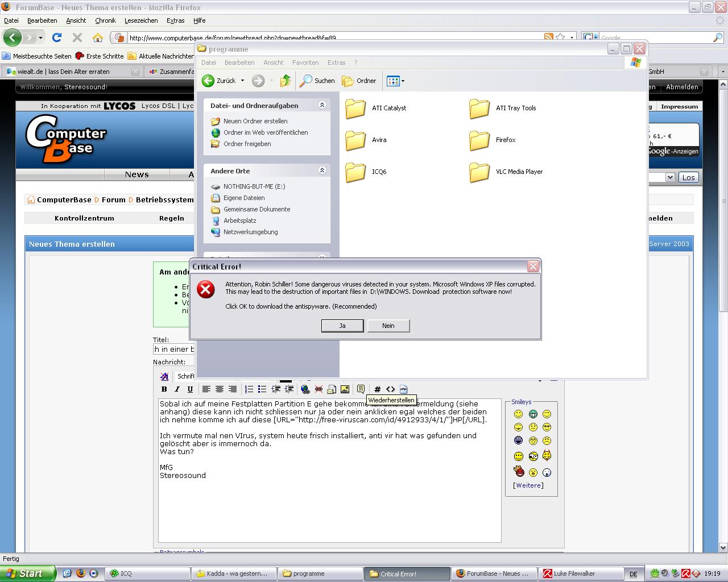
Task: Open dropdown next to Los button
Action: 670,177
